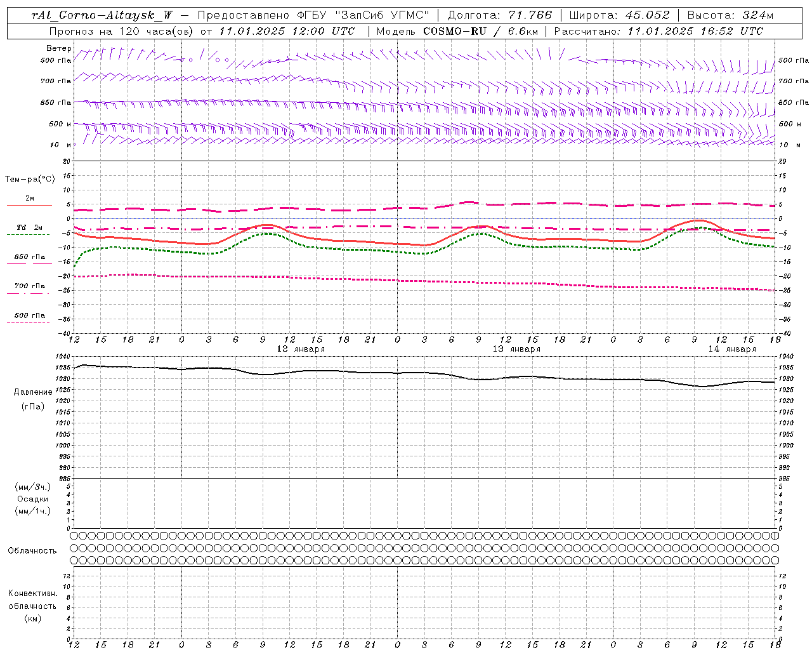Click the 14 января date label
812x650 pixels.
click(732, 349)
